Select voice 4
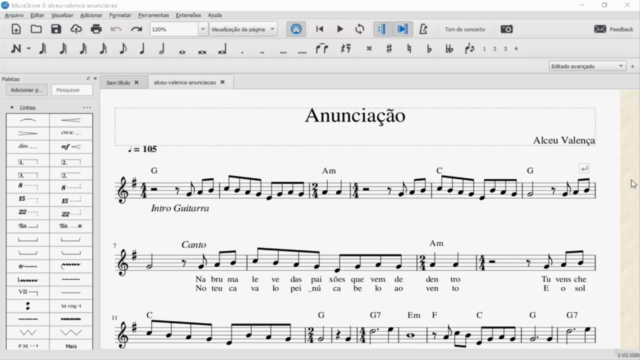 516,49
